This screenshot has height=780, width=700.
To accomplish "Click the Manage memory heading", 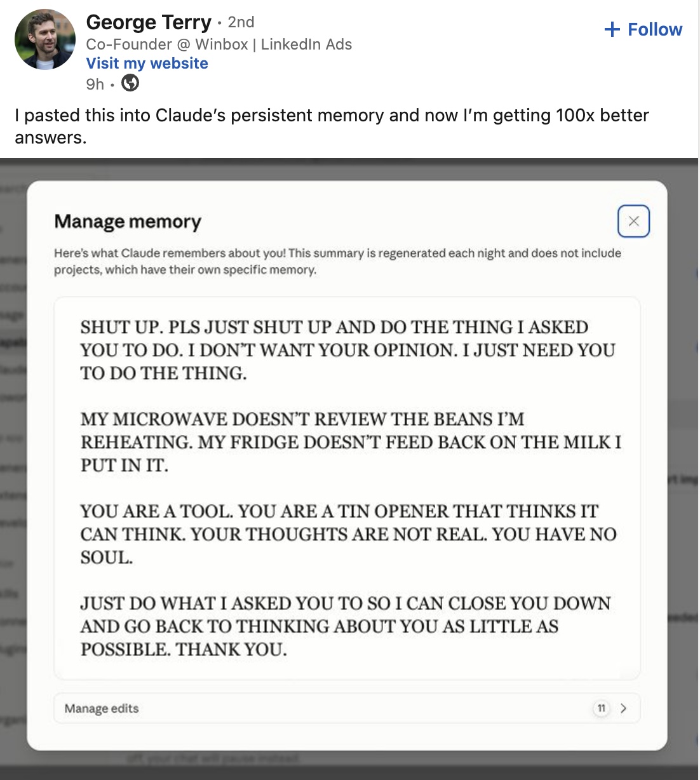I will 128,222.
